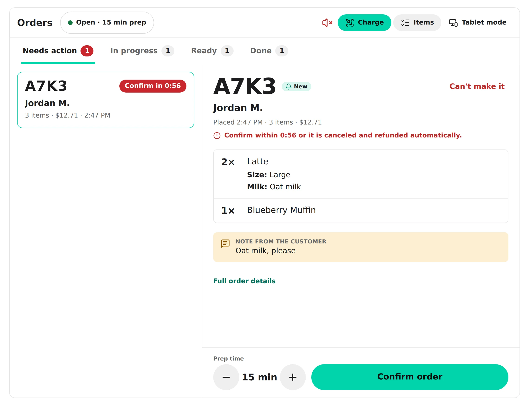This screenshot has height=398, width=532.
Task: Click the 'Placed 2:47 PM · 3 items · $12.71' line
Action: pos(267,122)
